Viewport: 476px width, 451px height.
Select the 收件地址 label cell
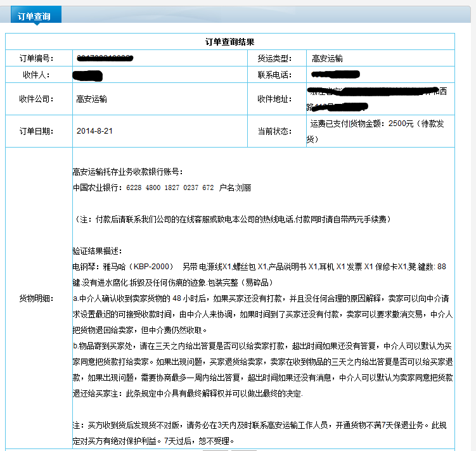tap(274, 99)
